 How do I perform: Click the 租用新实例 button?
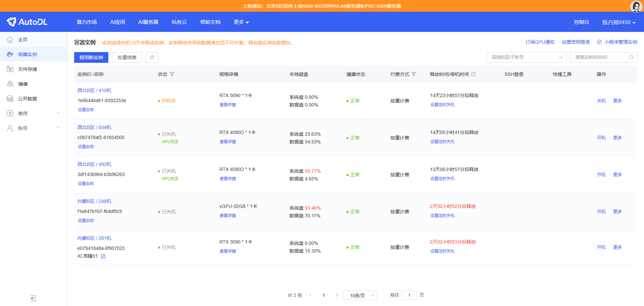click(91, 57)
